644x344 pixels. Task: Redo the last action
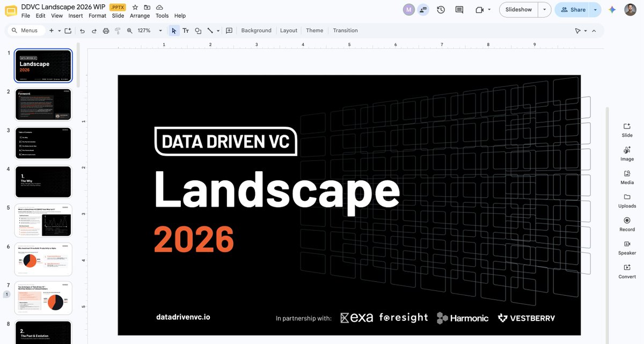[x=94, y=31]
